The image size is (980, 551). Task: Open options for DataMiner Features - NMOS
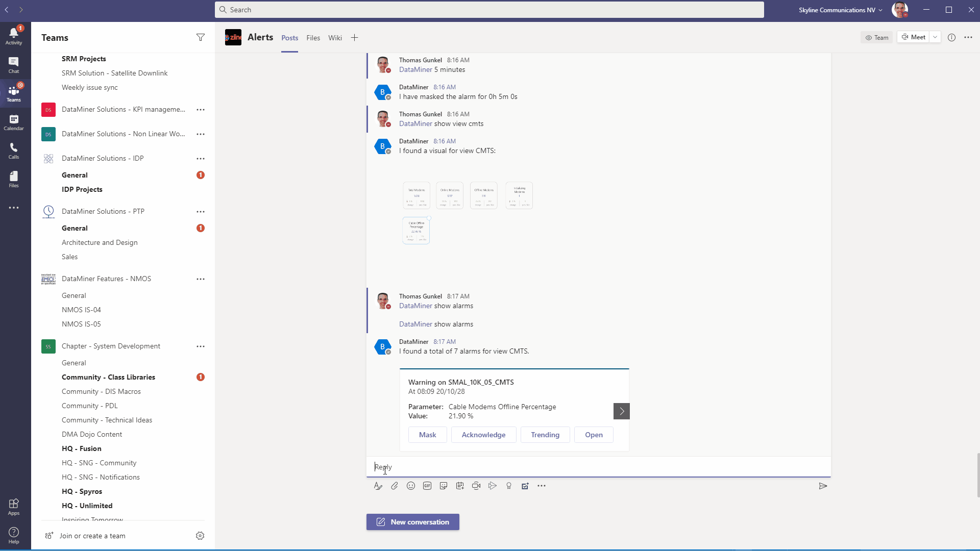pyautogui.click(x=201, y=279)
